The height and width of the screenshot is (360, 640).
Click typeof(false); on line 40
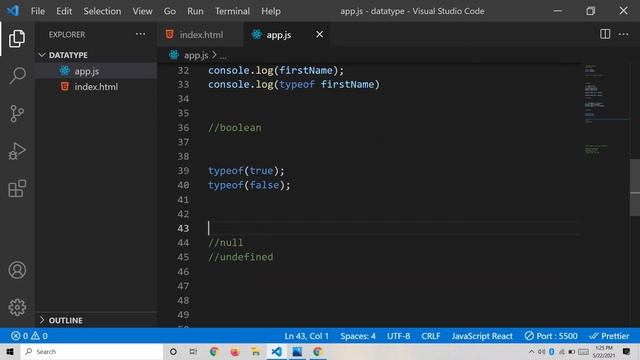pyautogui.click(x=249, y=184)
